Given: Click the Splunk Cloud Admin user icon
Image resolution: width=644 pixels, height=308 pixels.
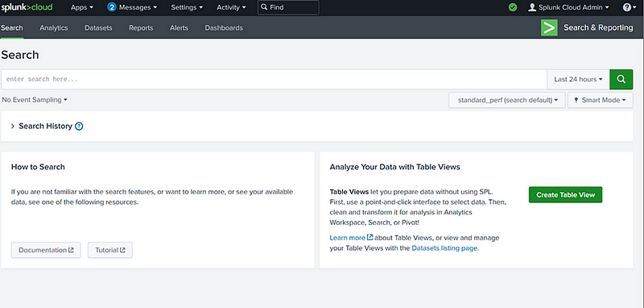Looking at the screenshot, I should pos(532,7).
